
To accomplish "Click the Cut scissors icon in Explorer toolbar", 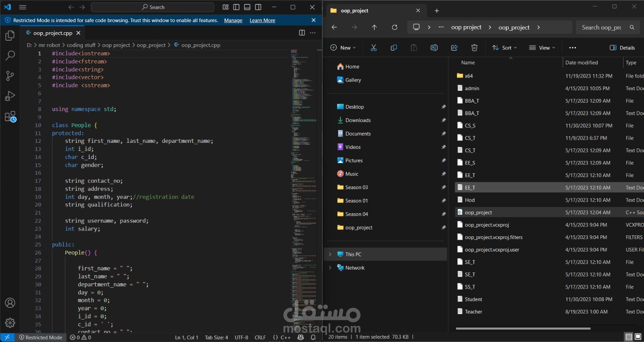I will 374,47.
